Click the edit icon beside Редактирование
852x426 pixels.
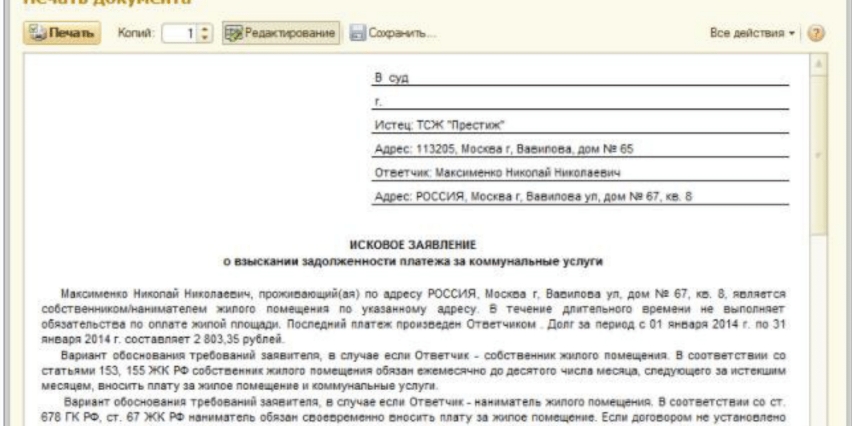pos(232,34)
